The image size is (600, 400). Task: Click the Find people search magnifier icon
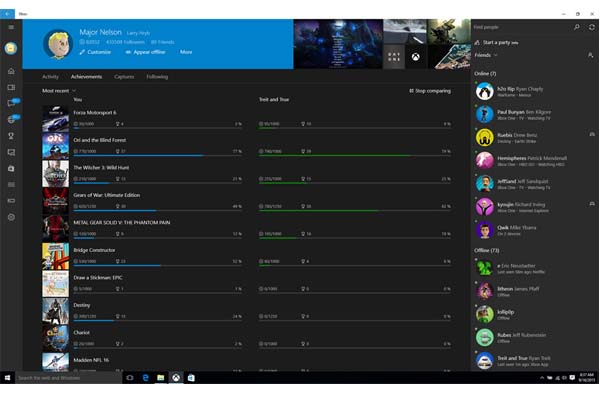coord(577,27)
